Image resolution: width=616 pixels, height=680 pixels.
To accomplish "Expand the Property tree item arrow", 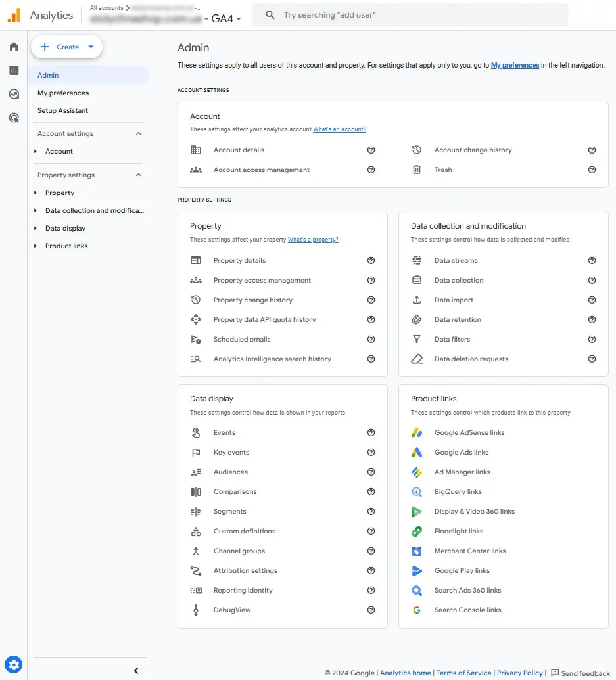I will (36, 193).
